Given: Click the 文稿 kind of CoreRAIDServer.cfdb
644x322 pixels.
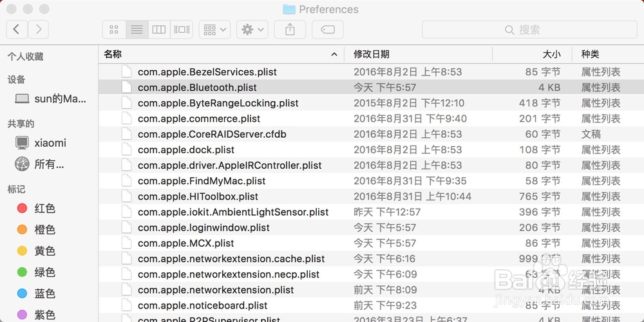Looking at the screenshot, I should click(591, 135).
